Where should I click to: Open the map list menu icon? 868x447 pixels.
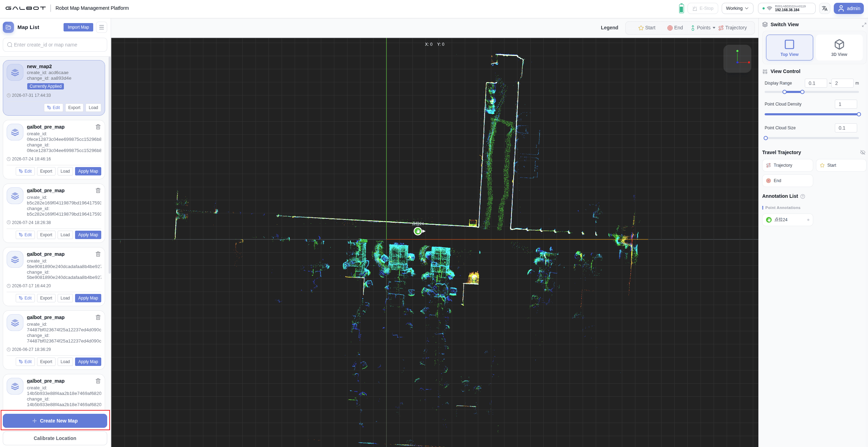click(x=102, y=27)
